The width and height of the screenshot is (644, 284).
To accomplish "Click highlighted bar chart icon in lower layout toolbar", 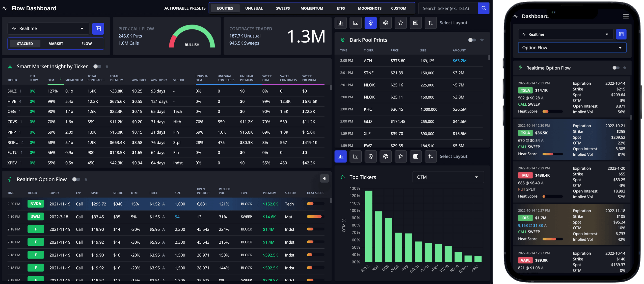I will 341,156.
